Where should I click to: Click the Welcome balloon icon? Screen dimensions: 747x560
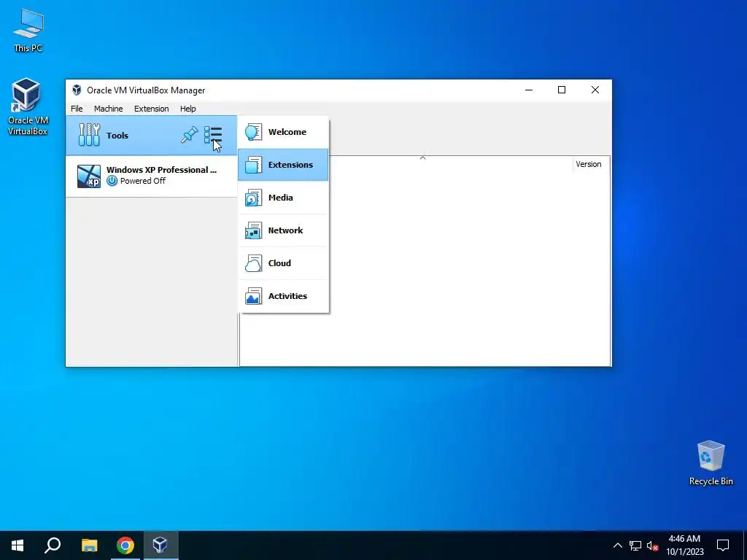click(x=253, y=132)
